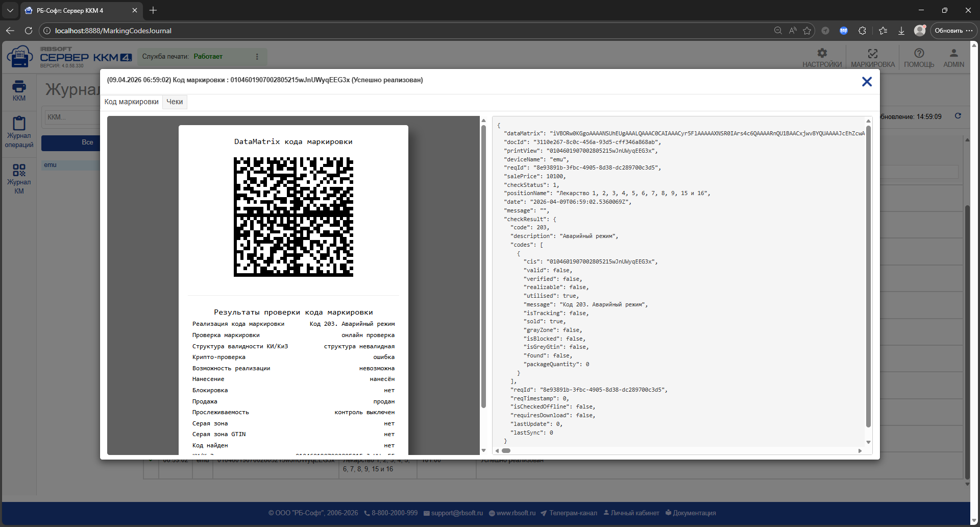
Task: Click the Обновить browser button
Action: (x=953, y=31)
